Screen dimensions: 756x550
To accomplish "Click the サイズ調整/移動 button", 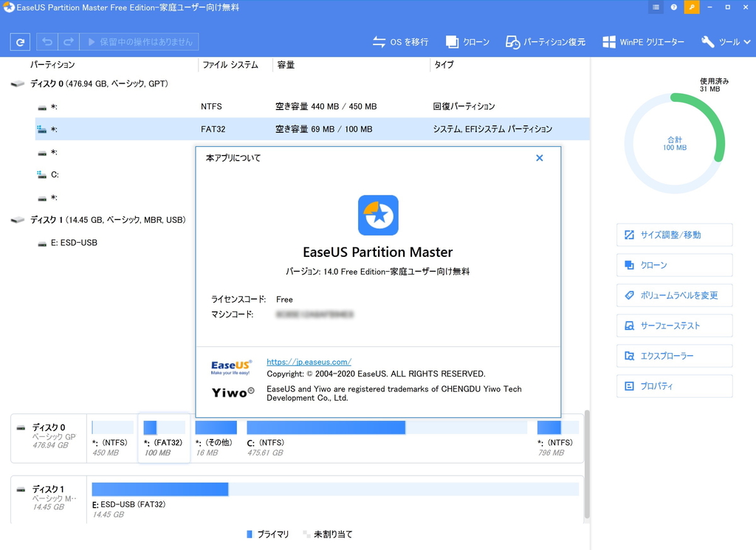I will (x=674, y=235).
